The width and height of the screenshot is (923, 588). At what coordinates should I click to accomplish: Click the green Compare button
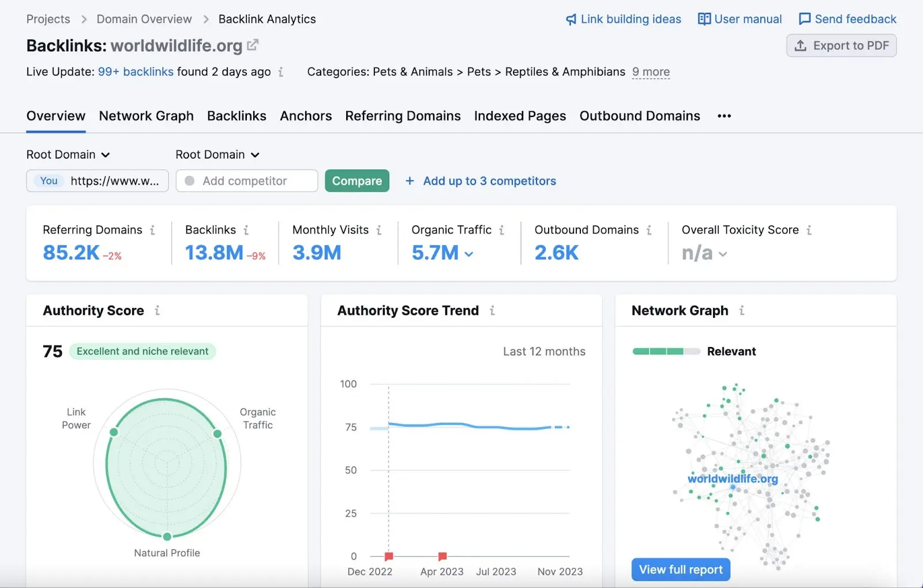(x=357, y=181)
